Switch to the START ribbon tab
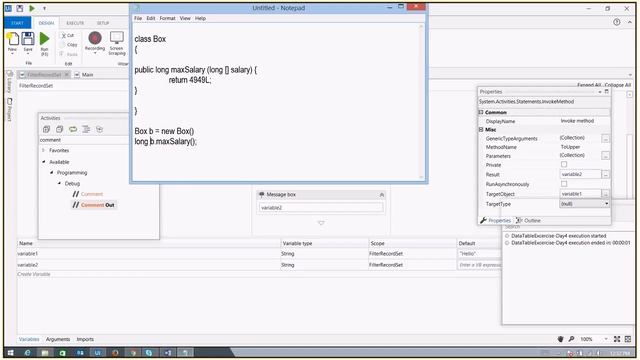 pyautogui.click(x=17, y=23)
